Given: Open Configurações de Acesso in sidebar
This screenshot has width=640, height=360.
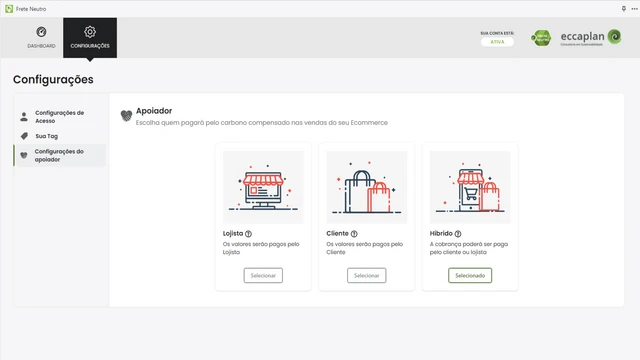Looking at the screenshot, I should click(x=60, y=117).
